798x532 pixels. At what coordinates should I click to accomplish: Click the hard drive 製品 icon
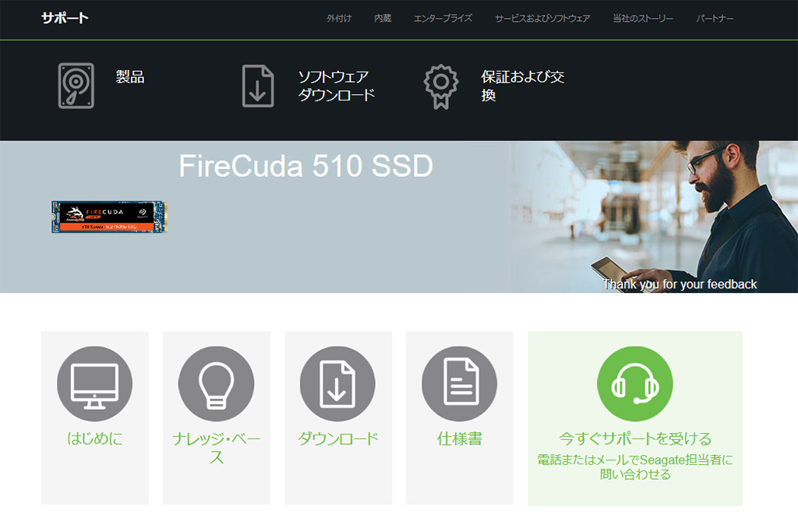click(76, 86)
